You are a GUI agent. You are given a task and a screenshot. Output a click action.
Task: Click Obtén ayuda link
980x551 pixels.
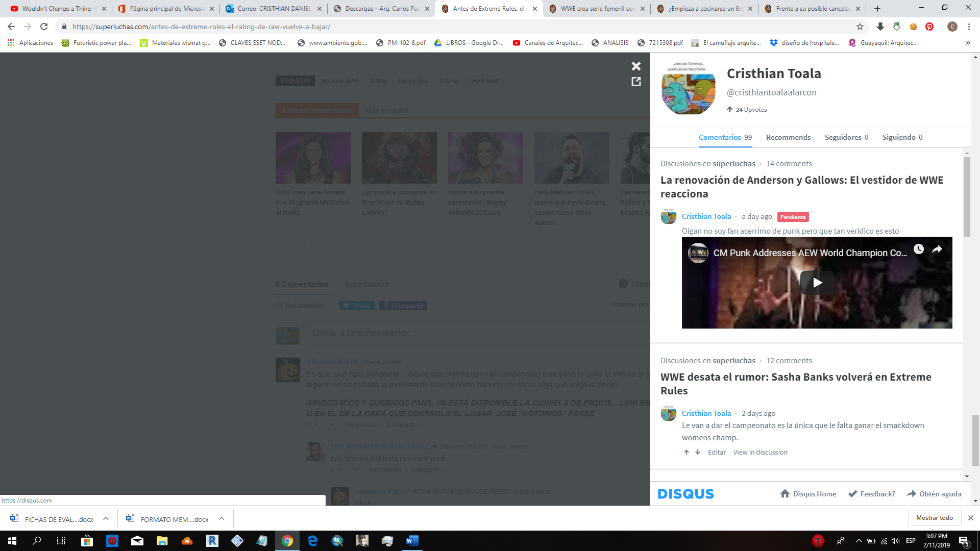coord(934,494)
